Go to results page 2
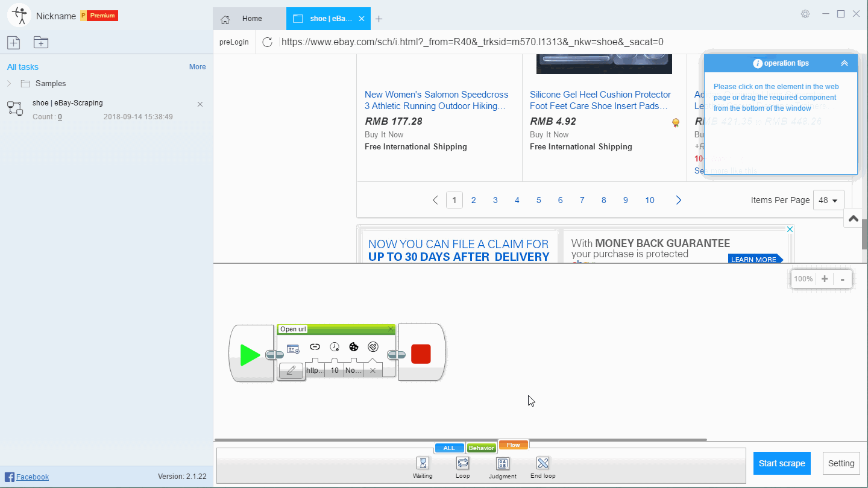This screenshot has height=488, width=868. 474,200
